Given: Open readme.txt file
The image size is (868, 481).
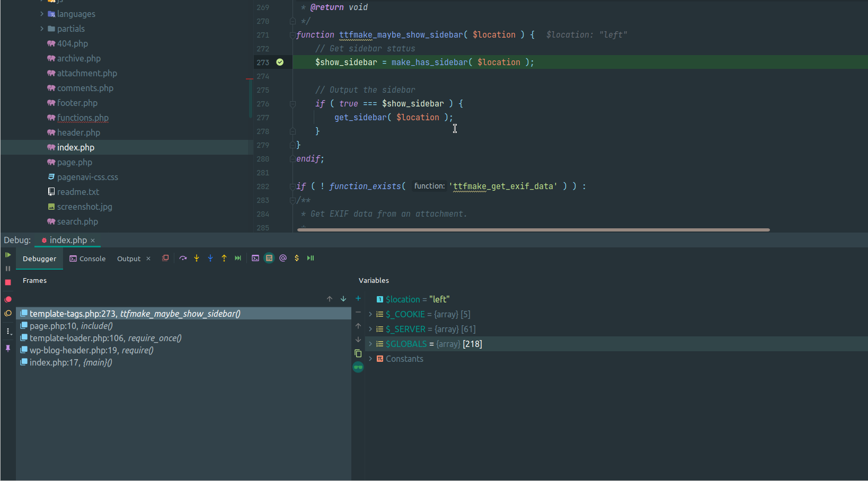Looking at the screenshot, I should (x=78, y=192).
